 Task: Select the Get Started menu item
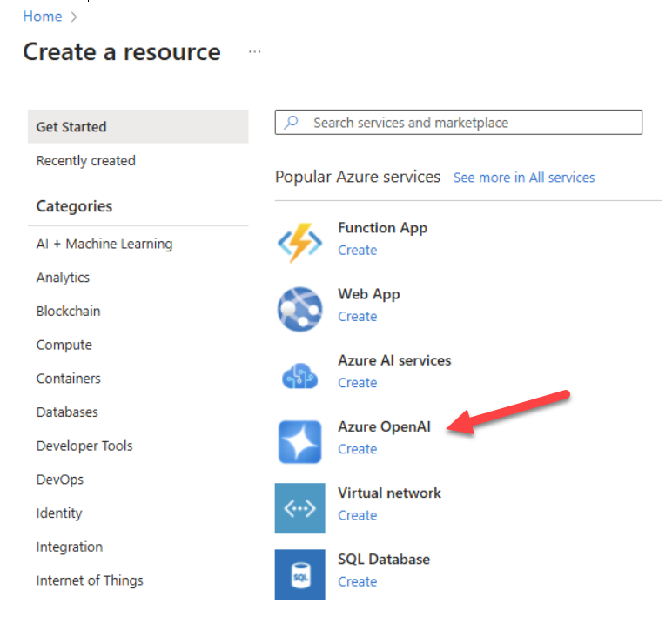[x=138, y=126]
